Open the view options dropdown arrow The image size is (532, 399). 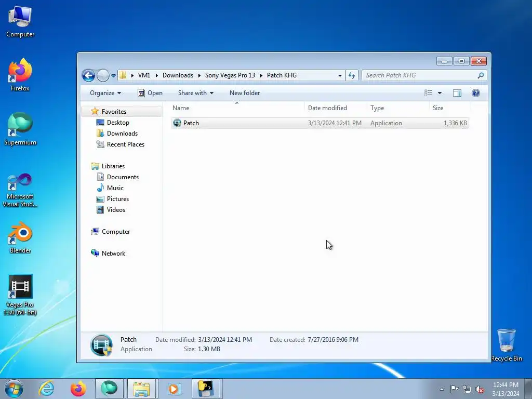pyautogui.click(x=440, y=93)
